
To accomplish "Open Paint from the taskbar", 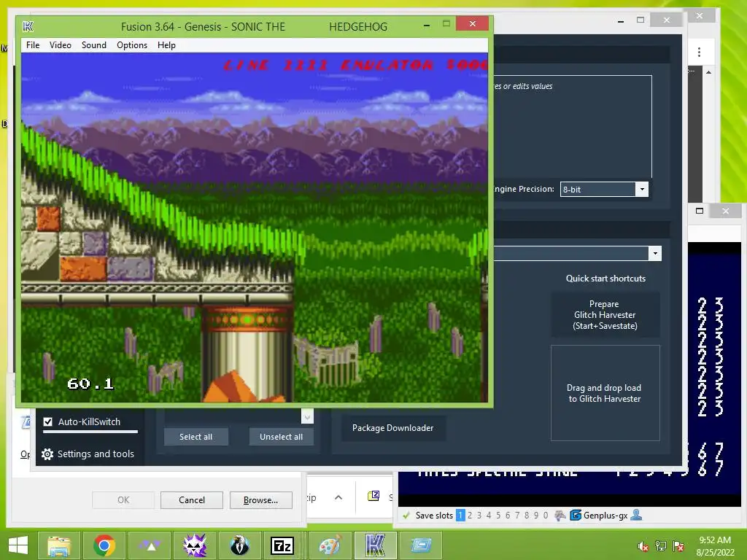I will [330, 545].
